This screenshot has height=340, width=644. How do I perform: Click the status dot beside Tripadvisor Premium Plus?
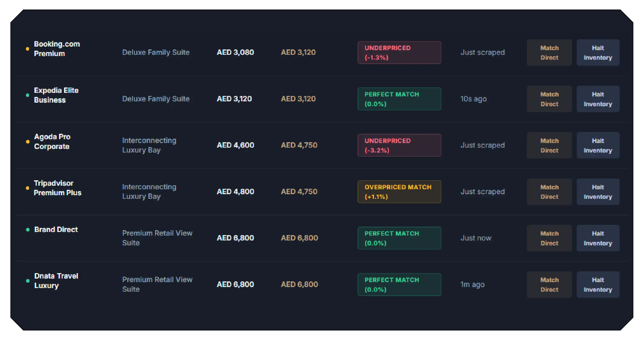click(27, 188)
